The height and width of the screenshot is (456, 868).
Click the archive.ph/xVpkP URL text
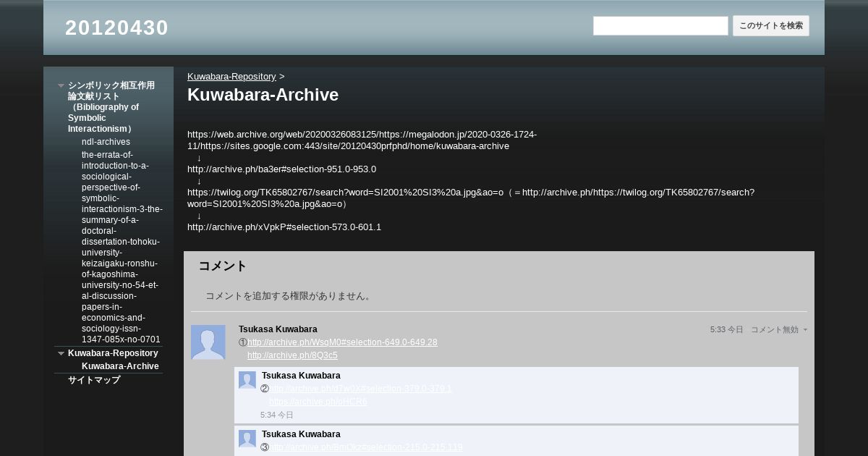(284, 227)
